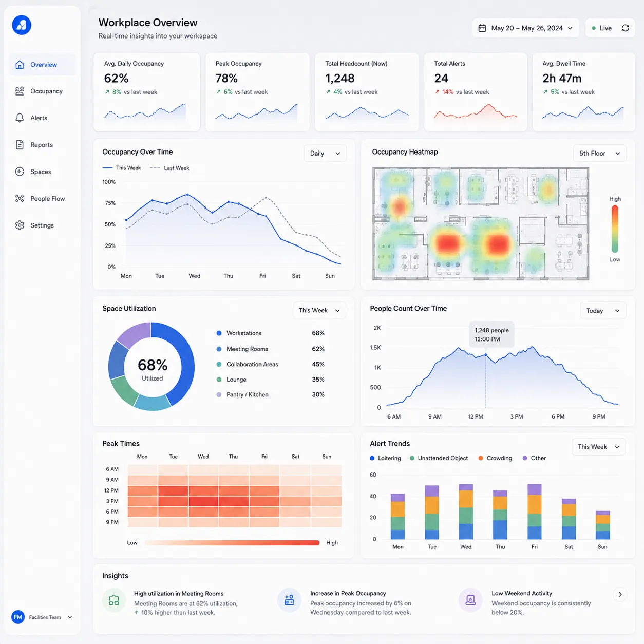Toggle the Loitering legend item

(x=385, y=458)
